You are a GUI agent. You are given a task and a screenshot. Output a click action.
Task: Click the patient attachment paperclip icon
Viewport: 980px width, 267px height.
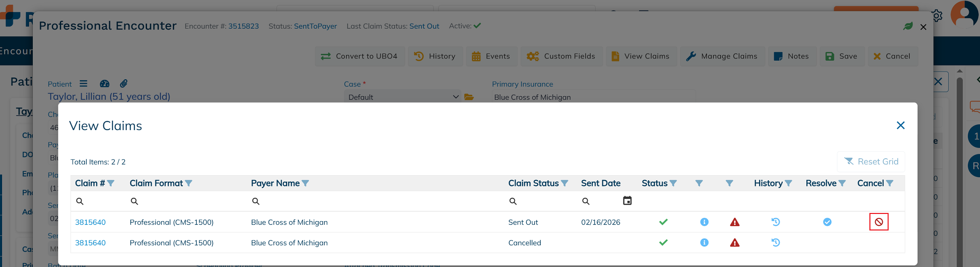coord(124,84)
